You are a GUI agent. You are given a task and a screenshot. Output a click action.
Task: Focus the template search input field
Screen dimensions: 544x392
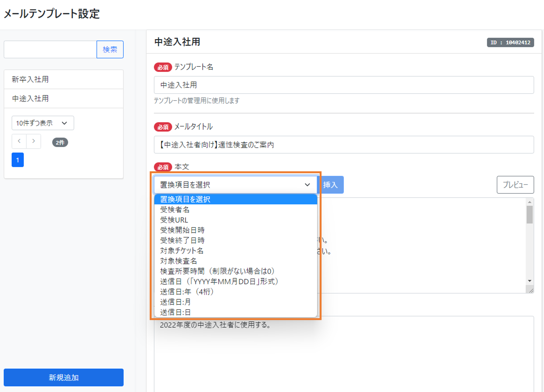pos(50,49)
